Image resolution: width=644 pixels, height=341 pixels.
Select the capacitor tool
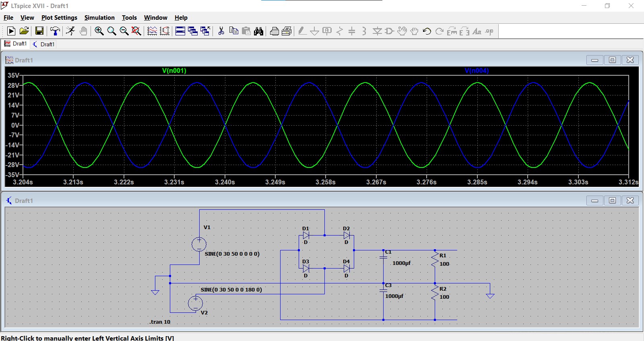pos(352,31)
